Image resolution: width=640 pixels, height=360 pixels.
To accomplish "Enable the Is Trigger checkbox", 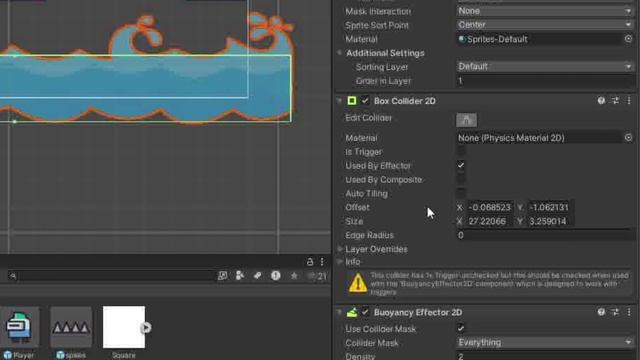I will click(461, 151).
